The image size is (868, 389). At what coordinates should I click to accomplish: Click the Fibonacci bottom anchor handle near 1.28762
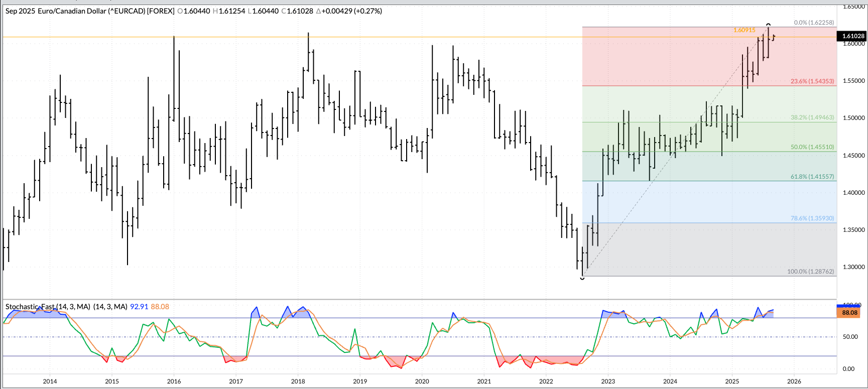pyautogui.click(x=582, y=278)
